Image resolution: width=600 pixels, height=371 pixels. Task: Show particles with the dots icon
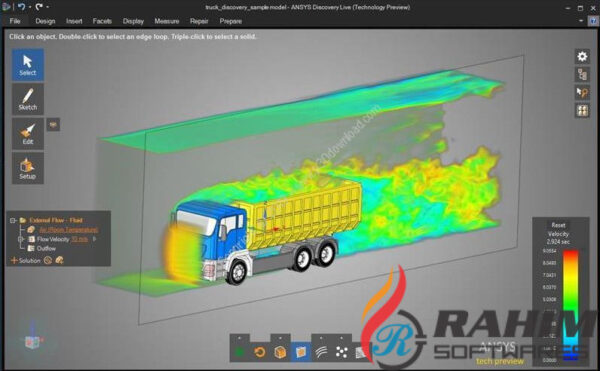[342, 352]
